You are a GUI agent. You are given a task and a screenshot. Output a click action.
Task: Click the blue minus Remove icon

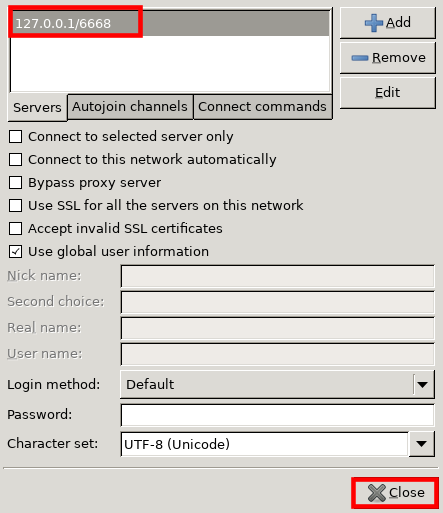tap(360, 58)
